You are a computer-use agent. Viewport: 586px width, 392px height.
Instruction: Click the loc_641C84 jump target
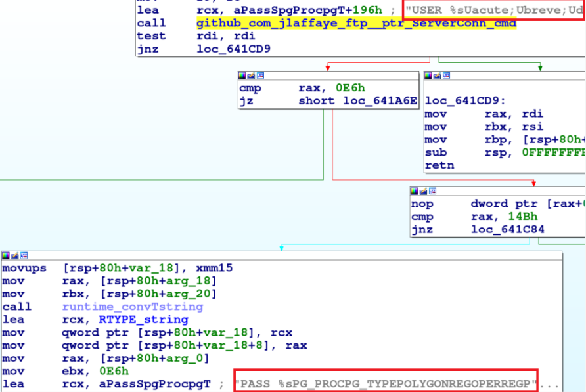point(508,229)
